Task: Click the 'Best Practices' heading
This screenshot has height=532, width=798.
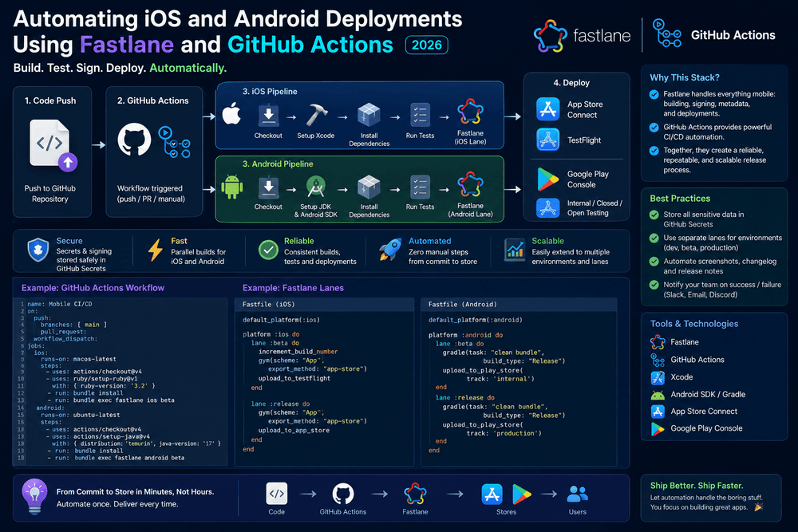Action: pos(680,199)
